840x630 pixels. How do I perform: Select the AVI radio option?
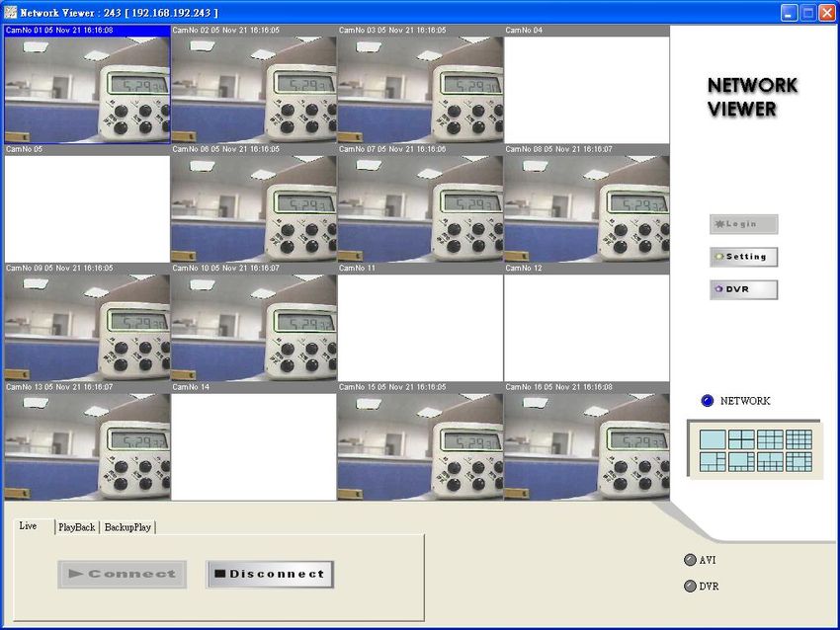pyautogui.click(x=690, y=560)
